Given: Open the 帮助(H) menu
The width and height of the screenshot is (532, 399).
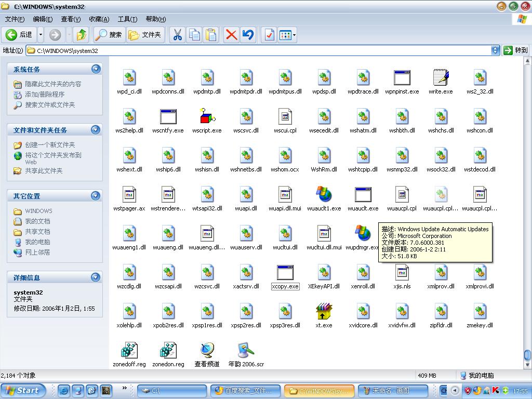Looking at the screenshot, I should [x=156, y=19].
